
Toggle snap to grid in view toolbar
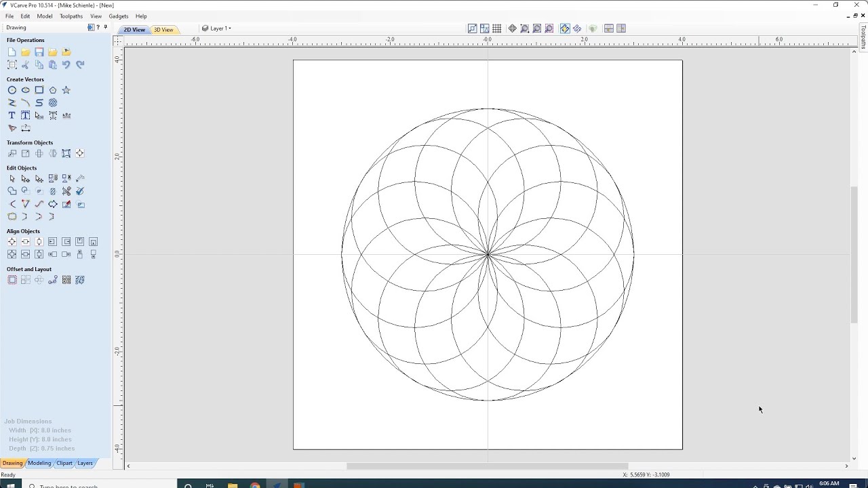[497, 28]
